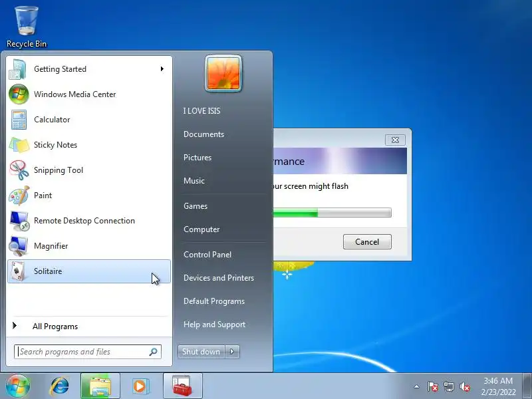Click the Windows Media Center icon
The height and width of the screenshot is (399, 532).
[x=19, y=94]
